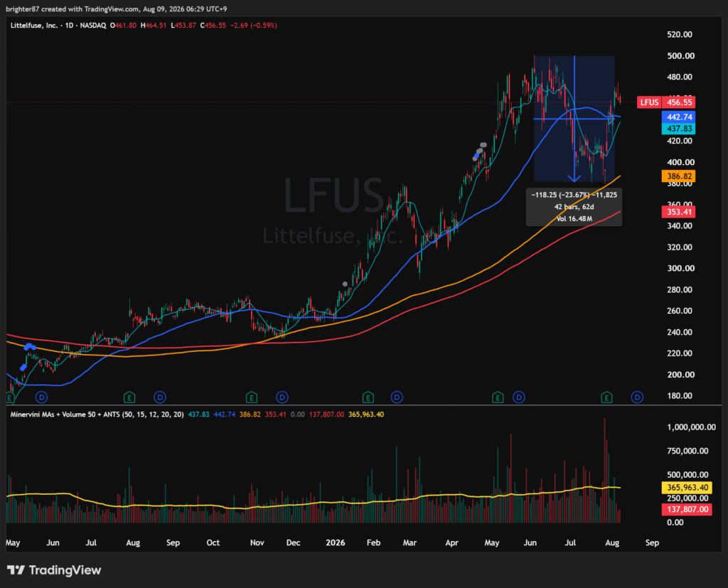The width and height of the screenshot is (728, 588).
Task: Open the earnings E marker under late October 2025
Action: pyautogui.click(x=251, y=397)
